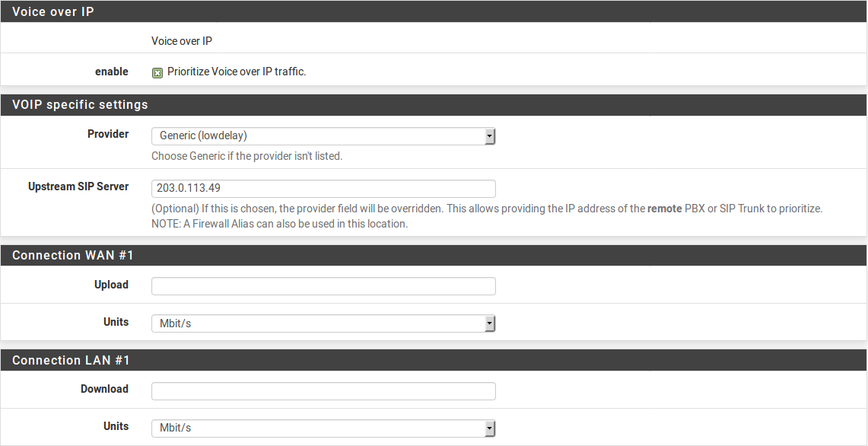This screenshot has height=446, width=868.
Task: Click the bold 'enable' row label
Action: 112,72
